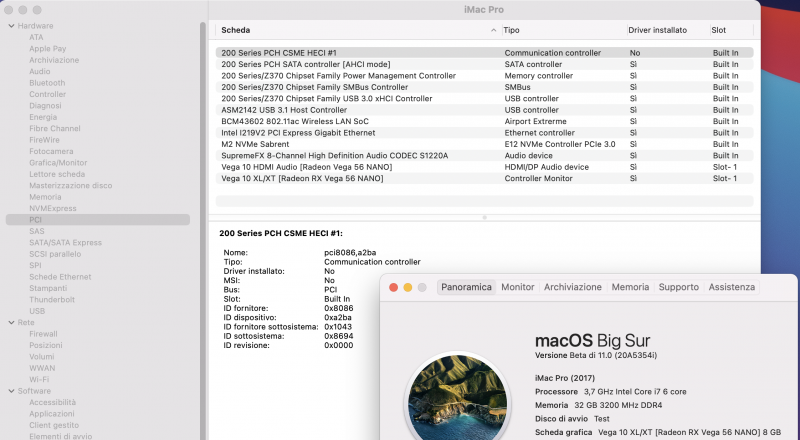800x440 pixels.
Task: Select the Vega 10 HDMI Audio row
Action: [484, 167]
